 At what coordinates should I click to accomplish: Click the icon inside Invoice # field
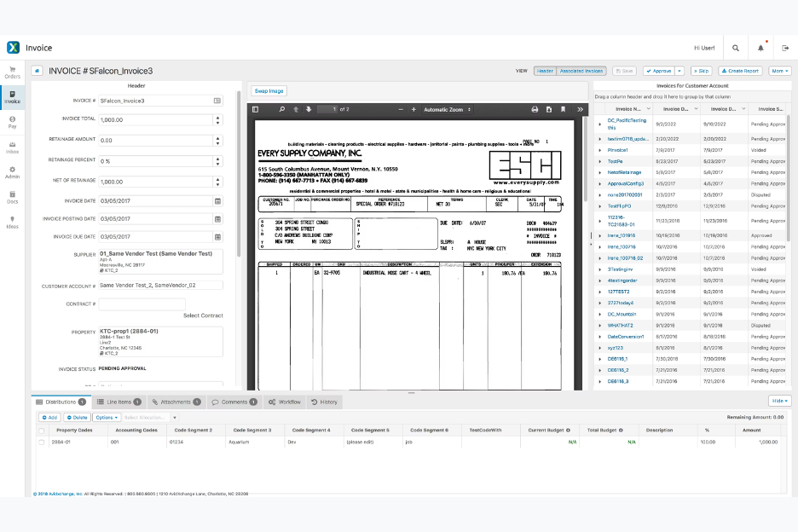click(x=217, y=101)
